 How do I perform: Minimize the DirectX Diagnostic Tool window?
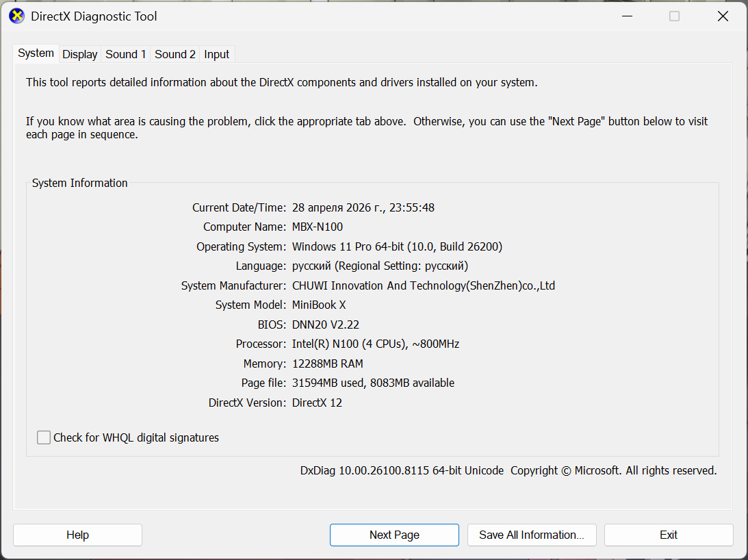(x=628, y=16)
